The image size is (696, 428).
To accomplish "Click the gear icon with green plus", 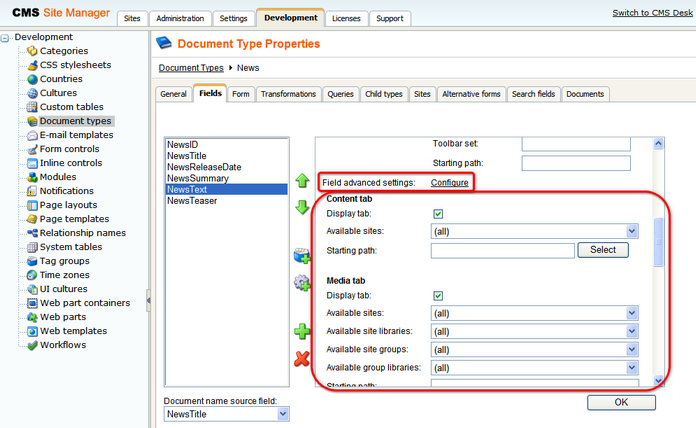I will click(302, 283).
